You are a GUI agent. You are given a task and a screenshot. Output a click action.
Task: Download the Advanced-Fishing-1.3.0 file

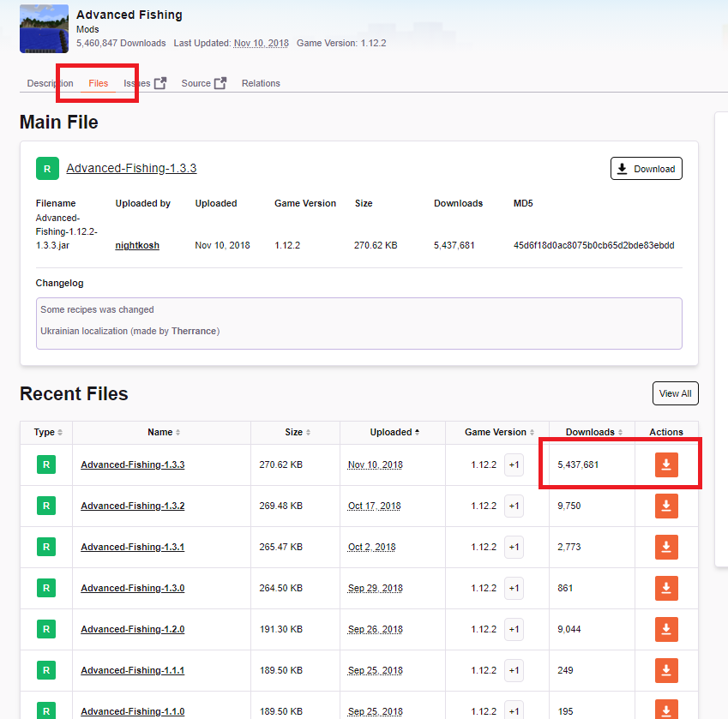(x=666, y=588)
